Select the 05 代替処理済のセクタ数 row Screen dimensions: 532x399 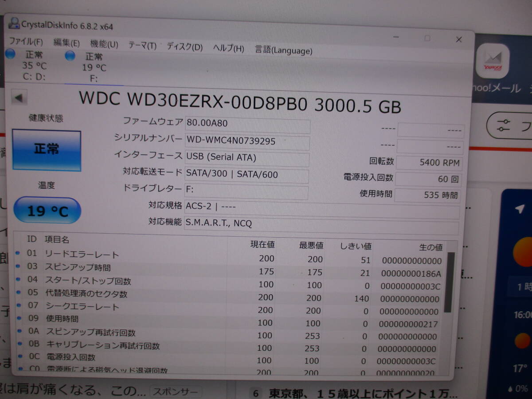[228, 296]
